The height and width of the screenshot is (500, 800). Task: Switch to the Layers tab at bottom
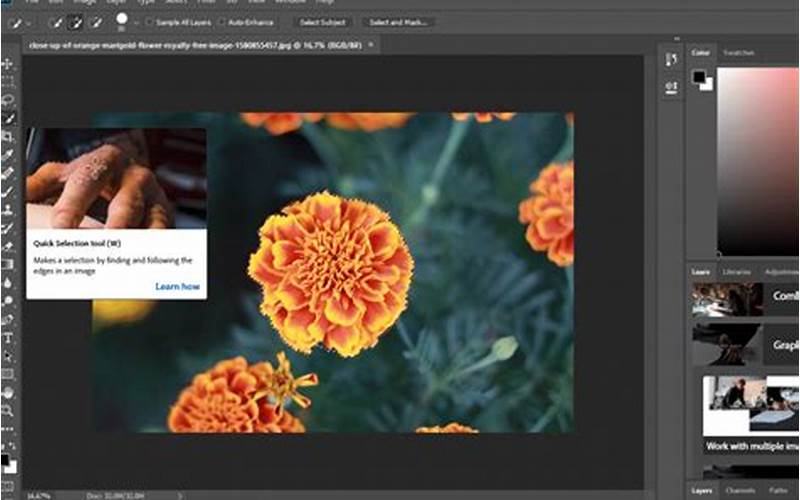[702, 490]
